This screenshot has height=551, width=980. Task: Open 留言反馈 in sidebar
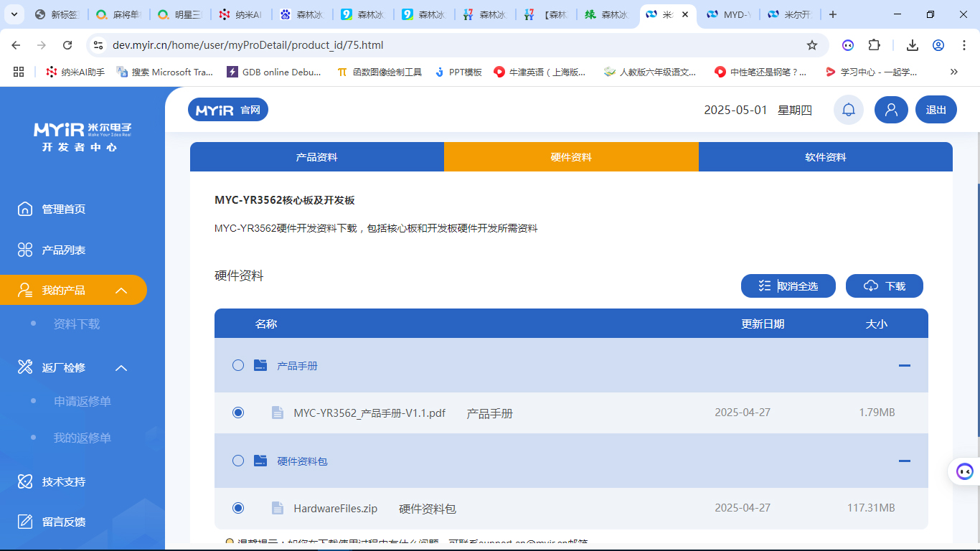[x=63, y=522]
